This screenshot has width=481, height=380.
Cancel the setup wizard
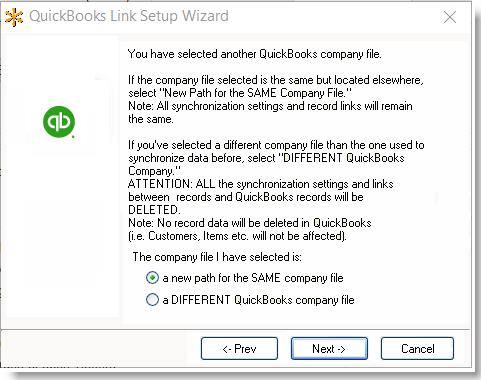(x=417, y=349)
